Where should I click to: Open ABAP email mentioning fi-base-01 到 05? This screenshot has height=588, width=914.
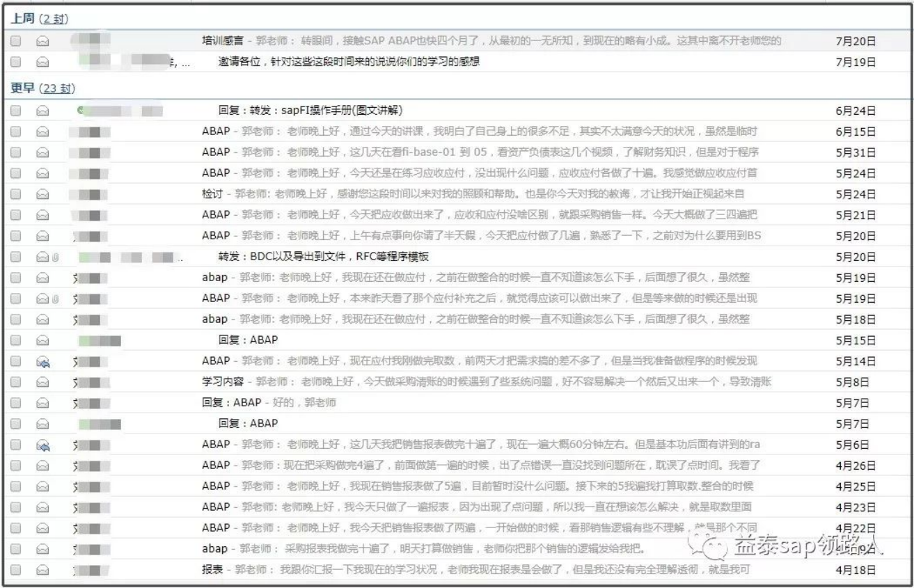click(x=480, y=152)
